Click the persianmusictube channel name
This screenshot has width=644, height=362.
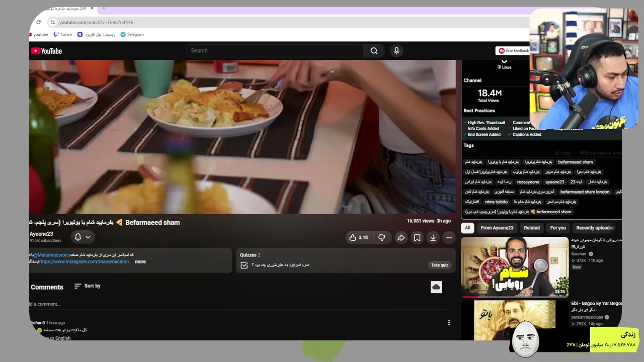[587, 317]
